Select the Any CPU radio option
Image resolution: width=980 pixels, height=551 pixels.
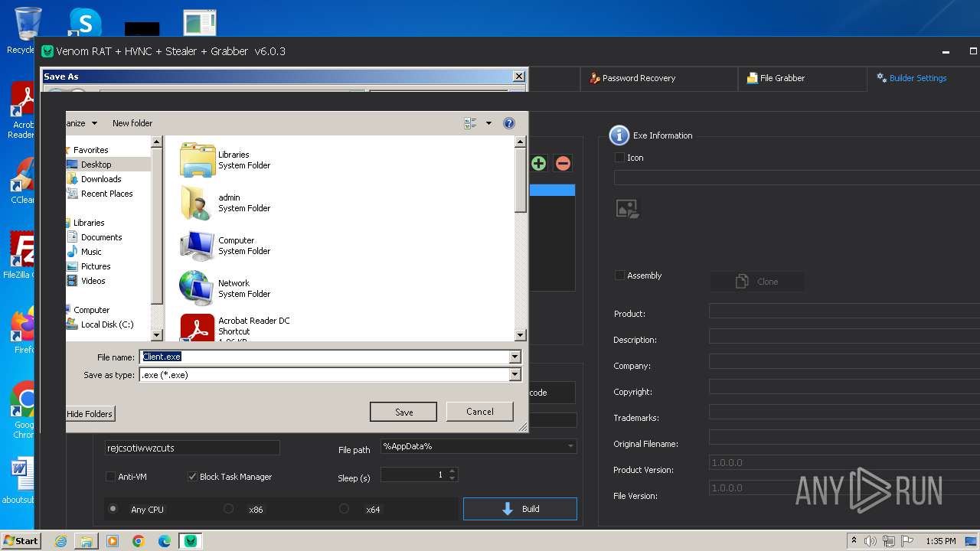pyautogui.click(x=113, y=509)
